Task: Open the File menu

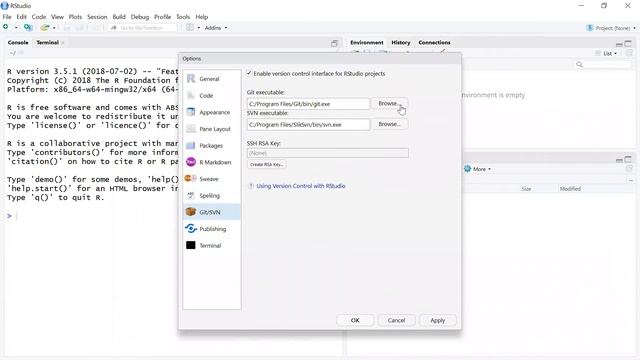Action: (x=7, y=17)
